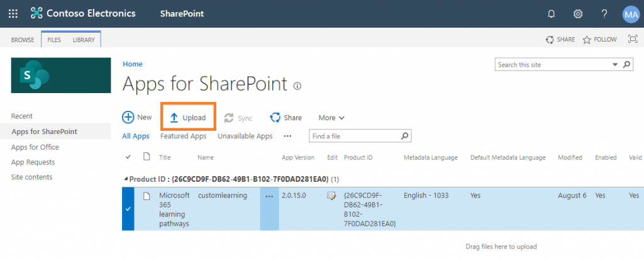Image resolution: width=644 pixels, height=261 pixels.
Task: Click the Default Metadata Language header
Action: coord(508,157)
